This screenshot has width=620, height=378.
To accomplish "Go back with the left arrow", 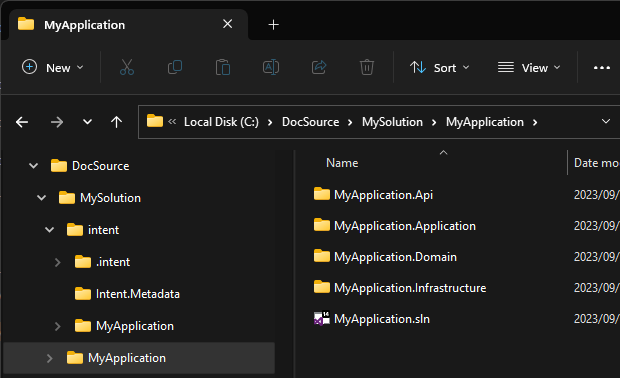I will click(x=22, y=122).
